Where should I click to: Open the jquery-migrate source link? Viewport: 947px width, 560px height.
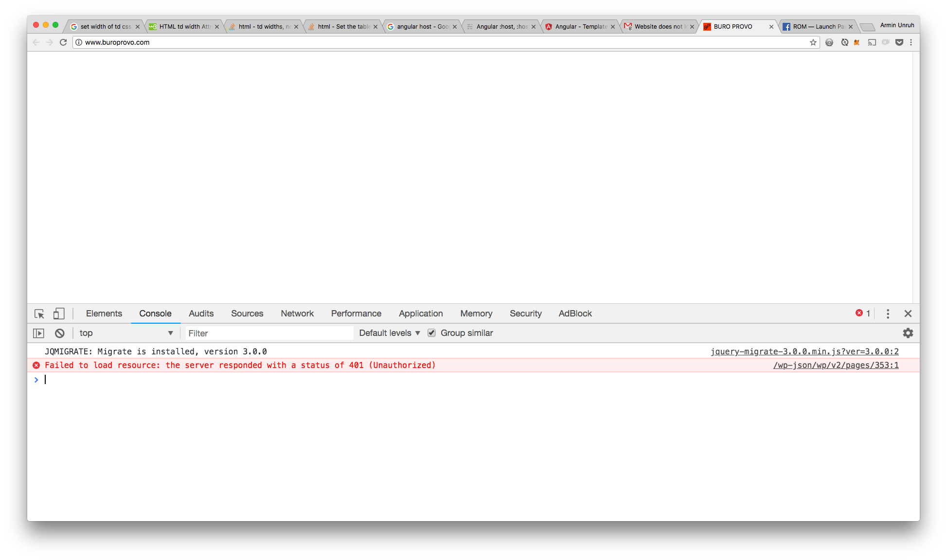(x=804, y=351)
